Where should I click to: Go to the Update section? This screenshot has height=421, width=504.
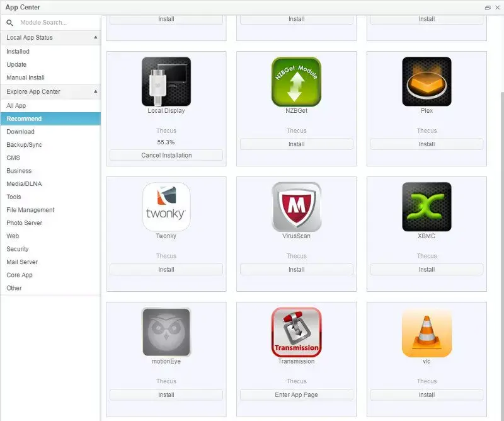point(50,64)
